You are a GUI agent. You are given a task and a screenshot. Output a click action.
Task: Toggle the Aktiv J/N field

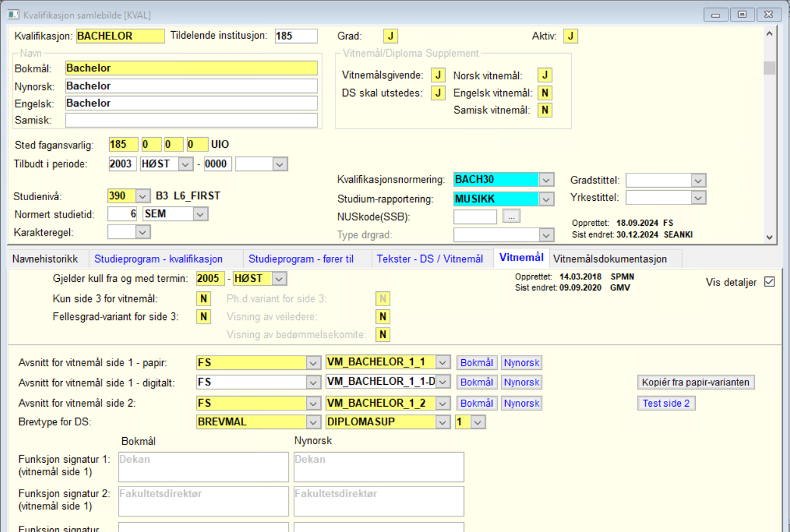[x=571, y=36]
